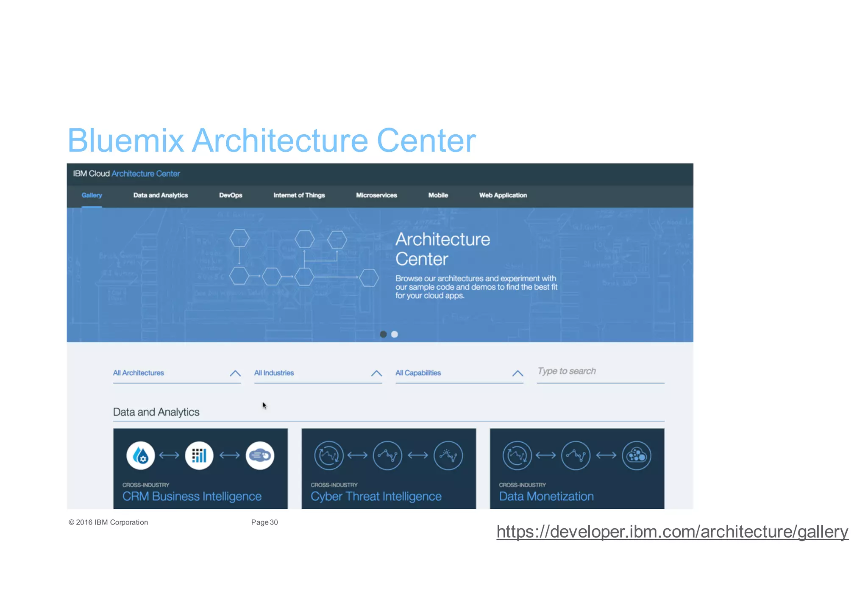The width and height of the screenshot is (868, 613).
Task: Select the Internet of Things tab
Action: click(299, 195)
